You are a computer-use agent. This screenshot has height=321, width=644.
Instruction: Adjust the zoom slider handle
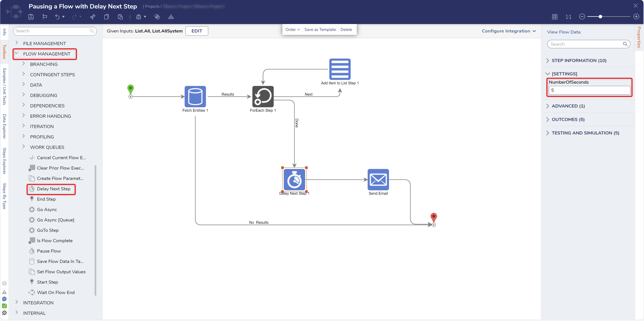pos(600,17)
